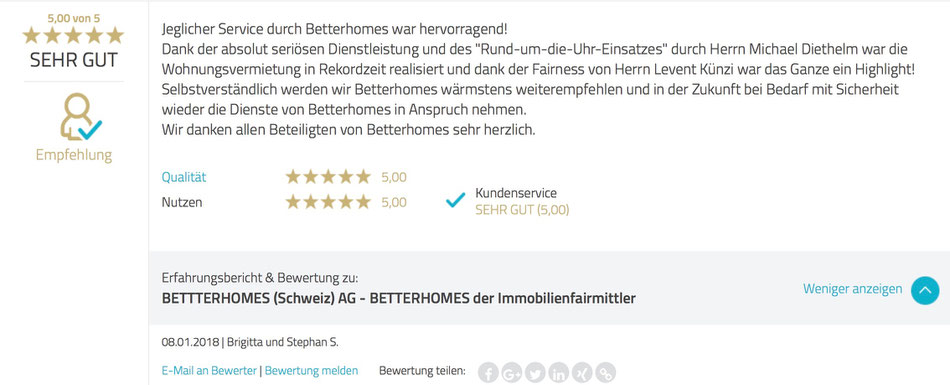Click the Empfehlung person checkmark icon
Screen dimensions: 950x385
(x=81, y=116)
